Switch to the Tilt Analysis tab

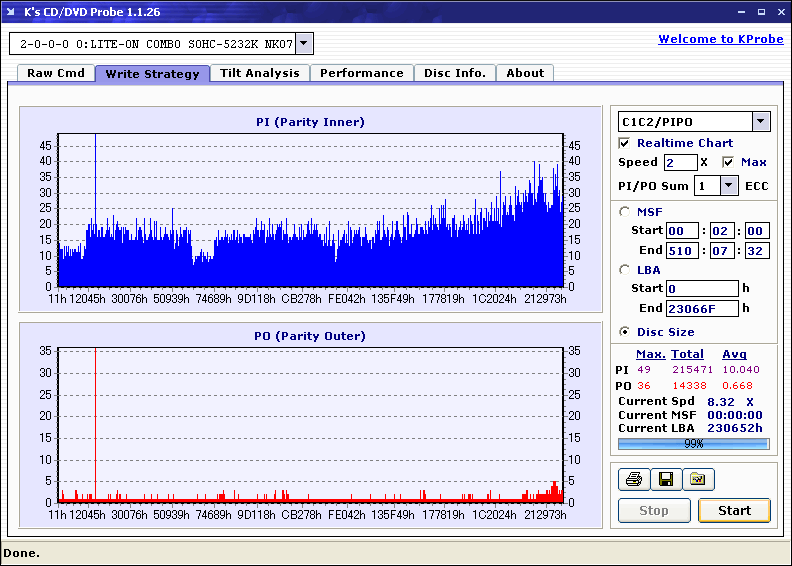click(259, 73)
